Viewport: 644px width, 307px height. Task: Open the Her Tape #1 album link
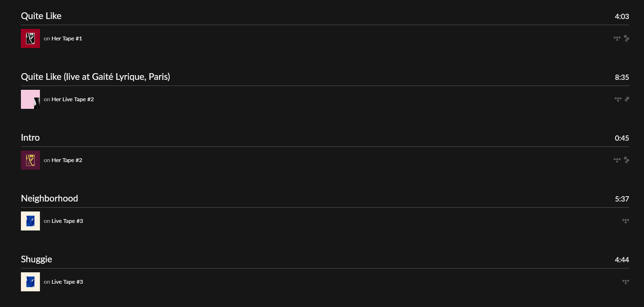tap(67, 38)
